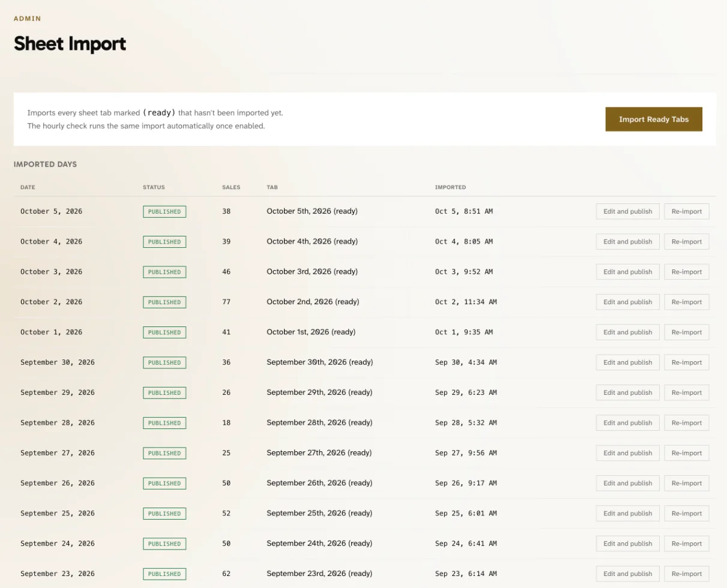The width and height of the screenshot is (727, 588).
Task: Select the Status column header
Action: click(154, 187)
